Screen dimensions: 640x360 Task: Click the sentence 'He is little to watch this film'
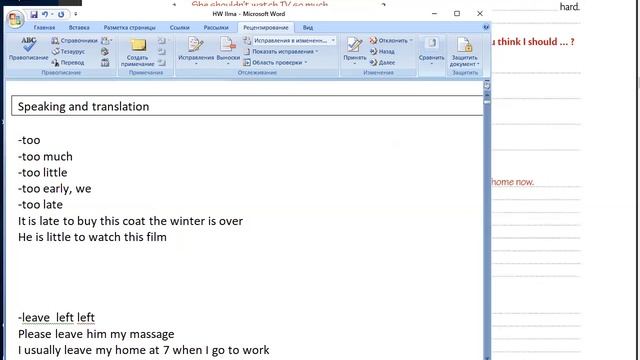(x=92, y=237)
